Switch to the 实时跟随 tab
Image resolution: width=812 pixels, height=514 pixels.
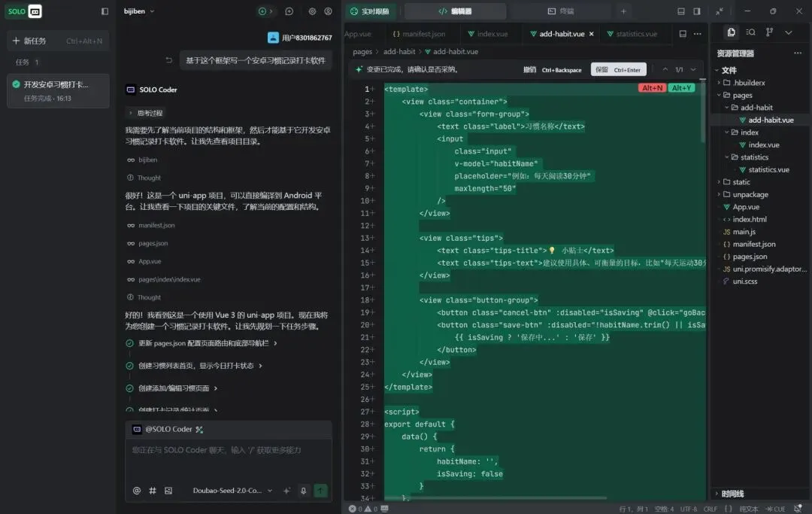click(370, 11)
